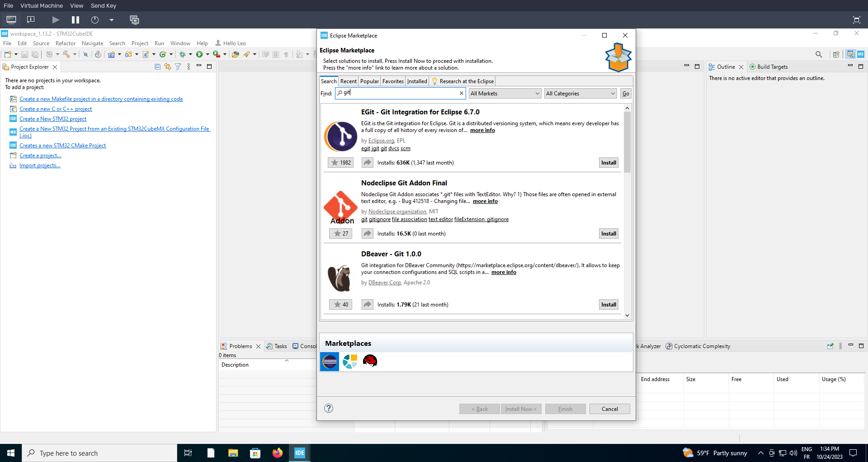Toggle Link with Editor in Project Explorer
Screen dimensions: 868x462
(x=168, y=67)
